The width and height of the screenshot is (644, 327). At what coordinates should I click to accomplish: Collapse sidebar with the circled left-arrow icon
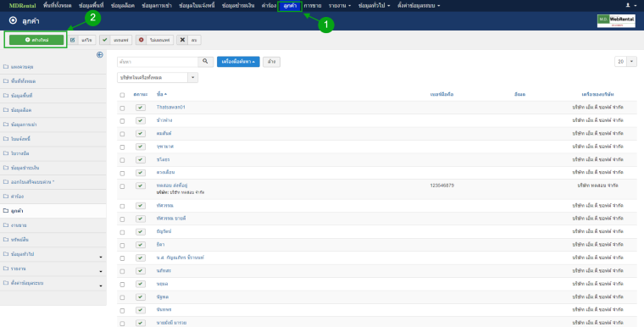(x=100, y=54)
